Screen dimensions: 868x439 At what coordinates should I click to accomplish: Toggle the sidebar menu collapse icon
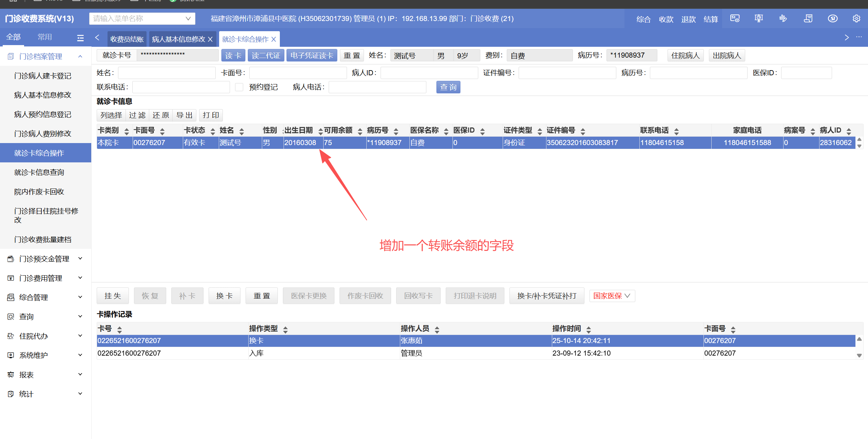(80, 38)
